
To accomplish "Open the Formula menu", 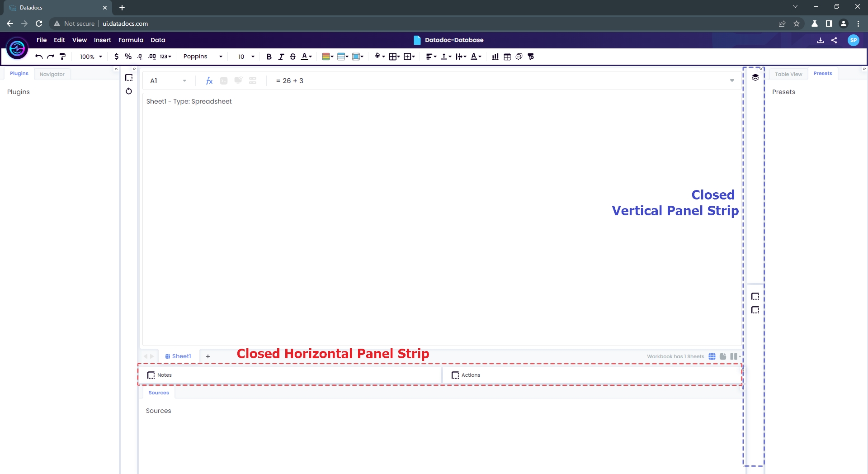I will (131, 40).
